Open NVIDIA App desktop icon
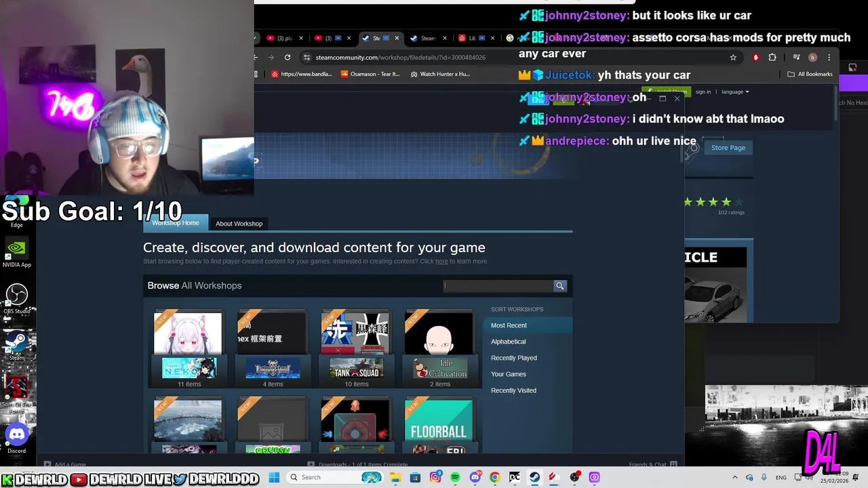Image resolution: width=868 pixels, height=488 pixels. [x=16, y=253]
